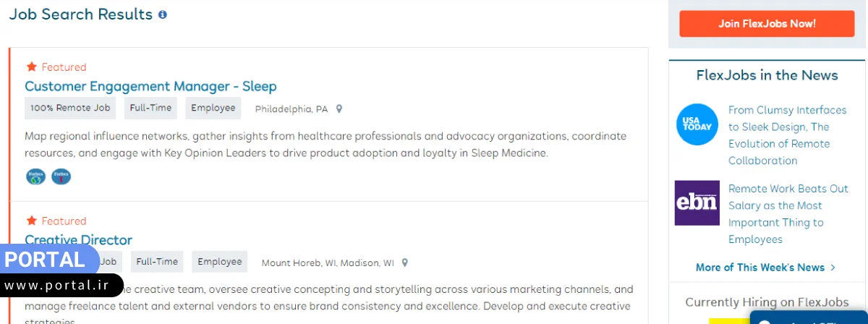The height and width of the screenshot is (324, 868).
Task: Click the Featured star on Customer Engagement Manager
Action: (x=31, y=67)
